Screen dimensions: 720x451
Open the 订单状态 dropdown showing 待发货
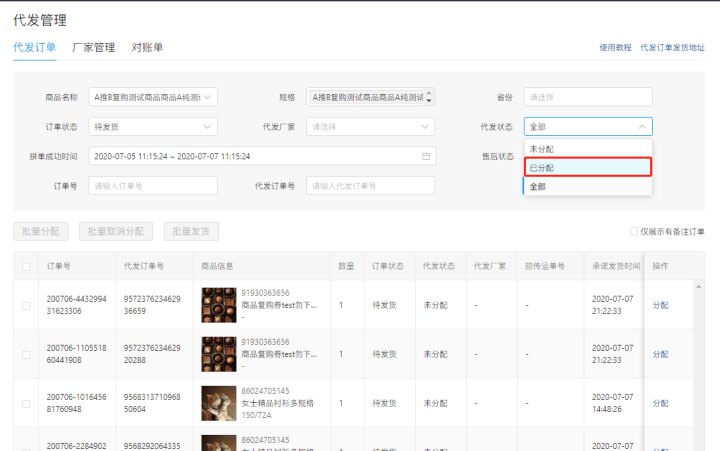[153, 127]
